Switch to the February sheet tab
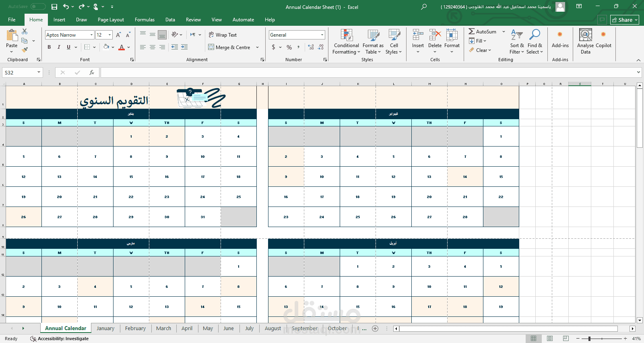The image size is (644, 343). coord(135,329)
